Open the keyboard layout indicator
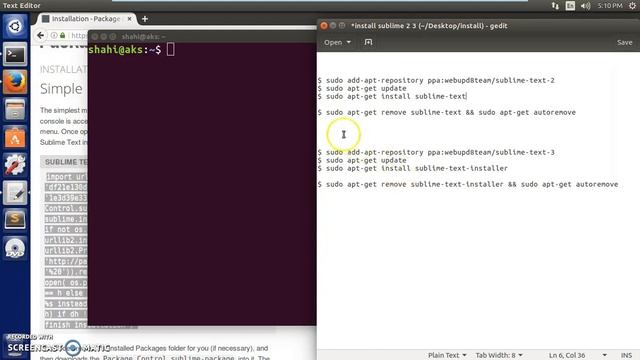Screen dimensions: 640x360 coord(570,6)
